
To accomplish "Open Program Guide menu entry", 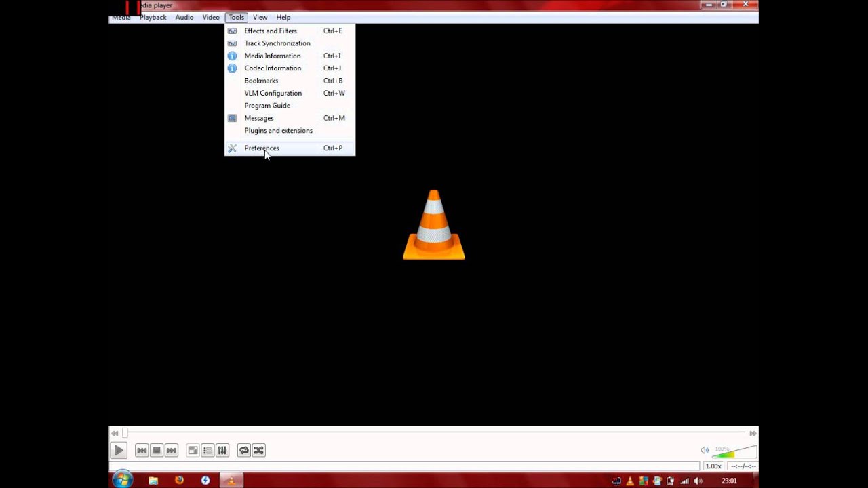I will 290,106.
